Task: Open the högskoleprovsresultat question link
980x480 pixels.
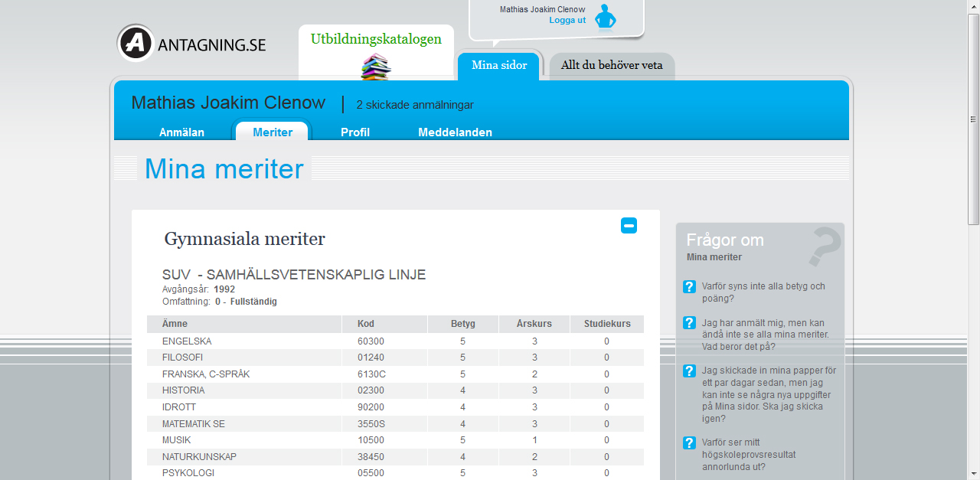Action: (x=748, y=455)
